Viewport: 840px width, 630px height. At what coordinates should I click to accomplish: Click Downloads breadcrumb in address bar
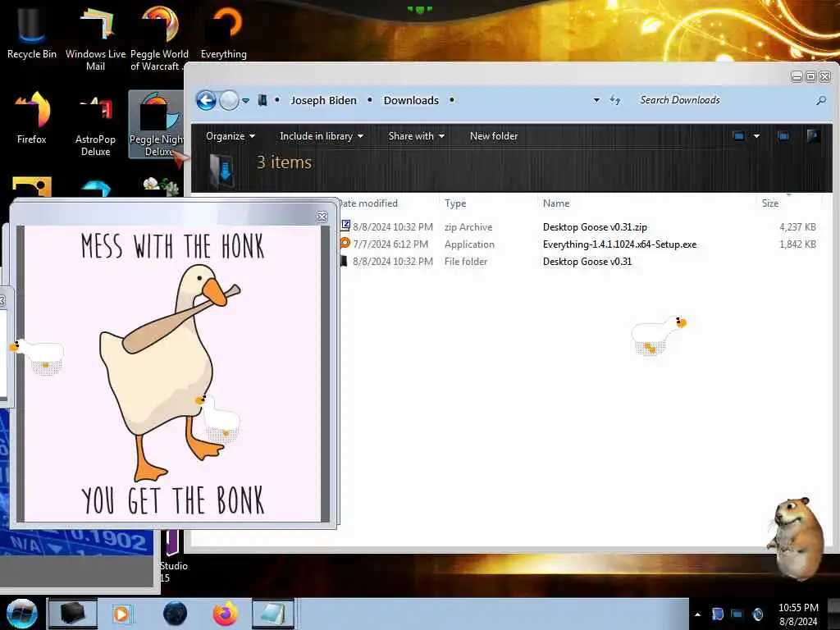click(411, 100)
